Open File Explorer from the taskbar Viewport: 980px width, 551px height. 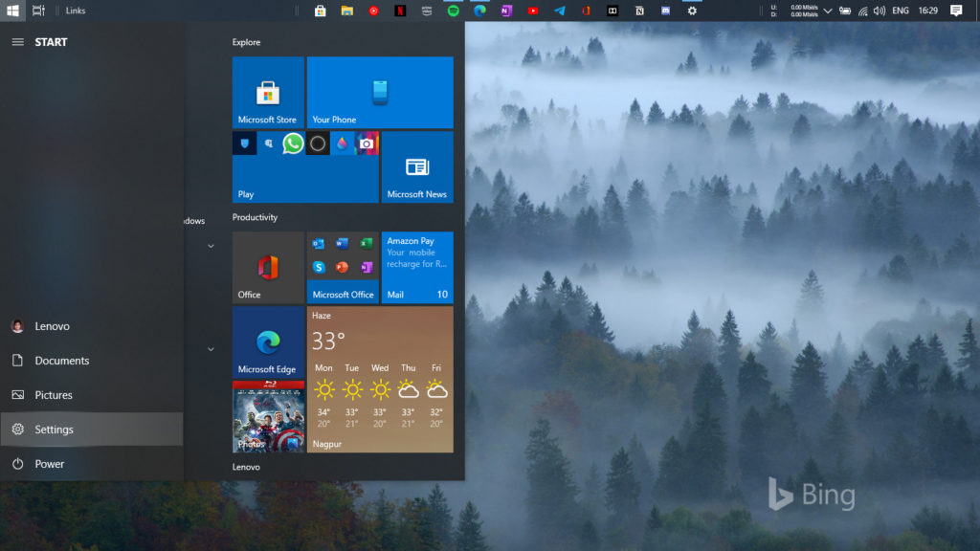346,11
